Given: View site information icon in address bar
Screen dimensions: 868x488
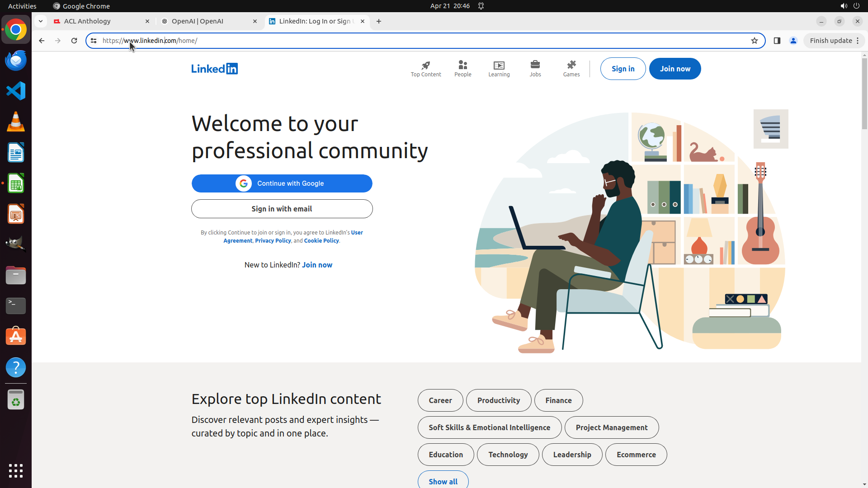Looking at the screenshot, I should pyautogui.click(x=94, y=41).
